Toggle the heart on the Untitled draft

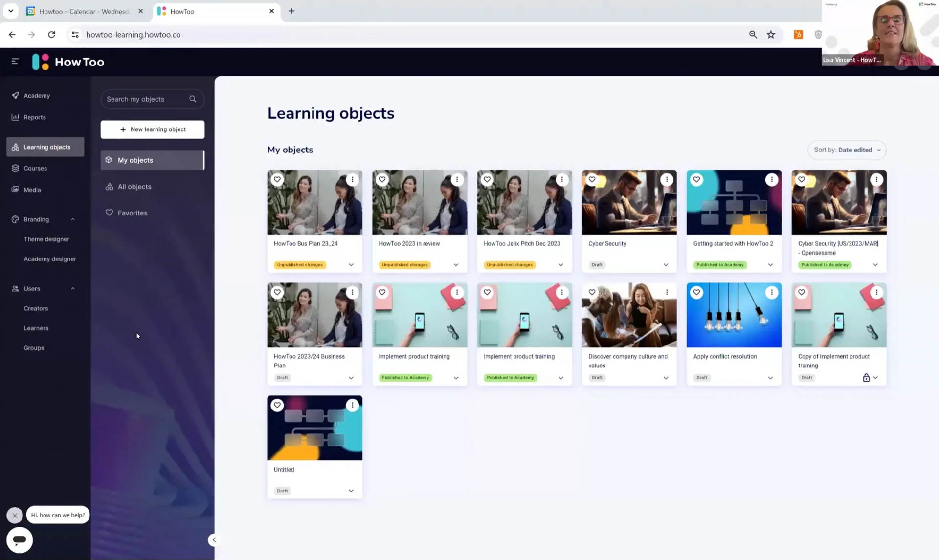[x=277, y=405]
